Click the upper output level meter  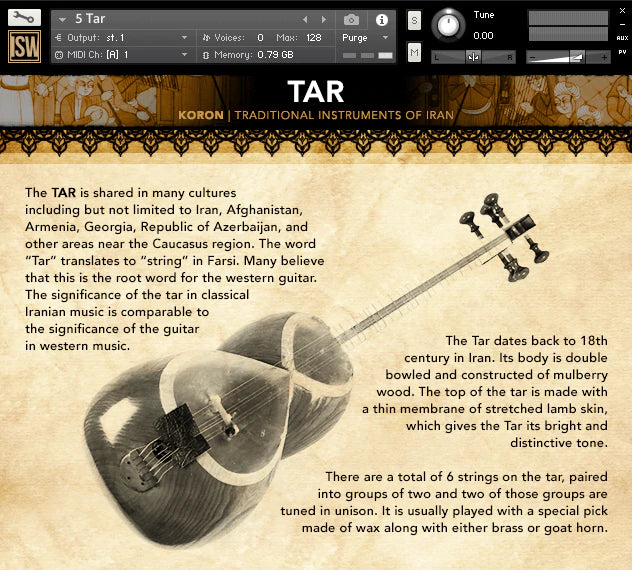click(x=568, y=18)
